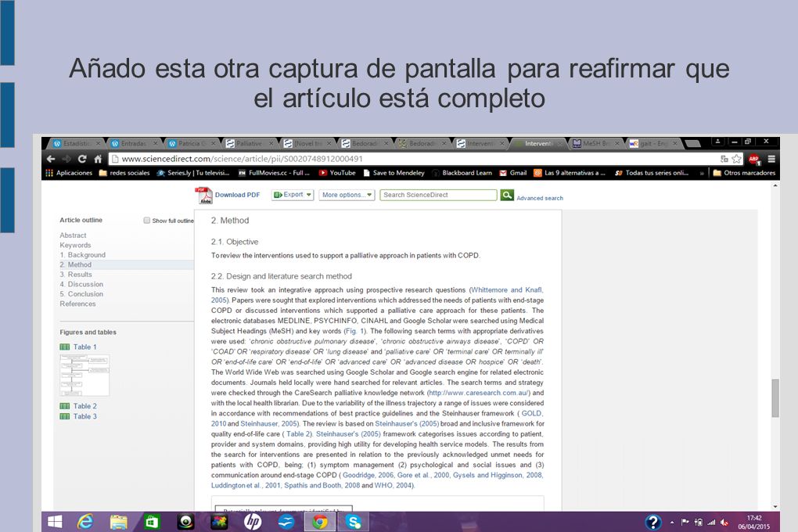This screenshot has height=532, width=798.
Task: Jump to References in article outline
Action: tap(77, 304)
